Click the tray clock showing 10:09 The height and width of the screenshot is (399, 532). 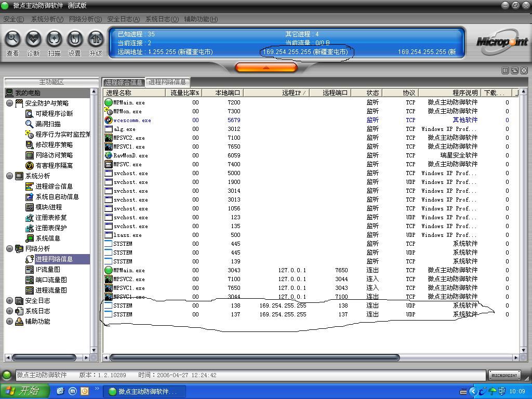tap(517, 392)
